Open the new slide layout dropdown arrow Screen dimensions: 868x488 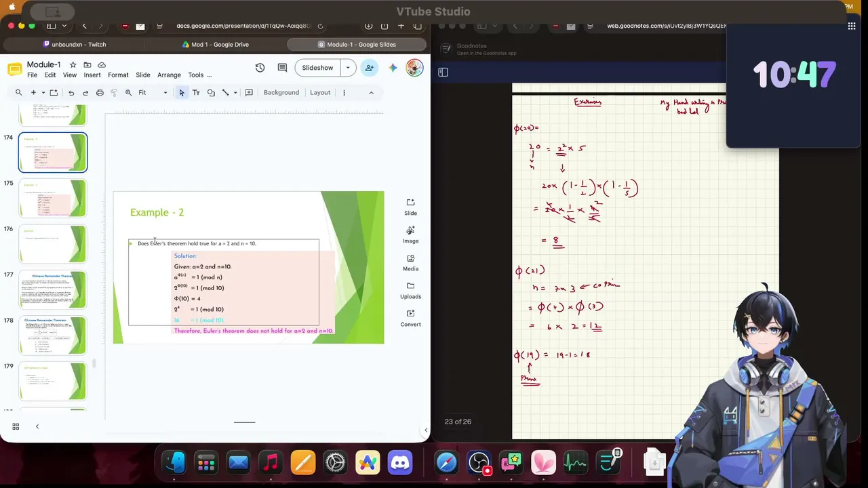pos(43,93)
